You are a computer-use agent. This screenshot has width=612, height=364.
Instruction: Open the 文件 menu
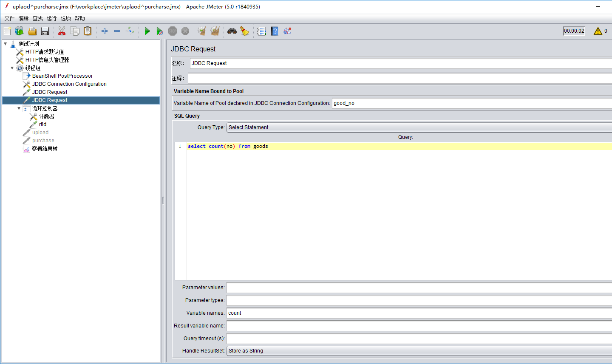10,18
